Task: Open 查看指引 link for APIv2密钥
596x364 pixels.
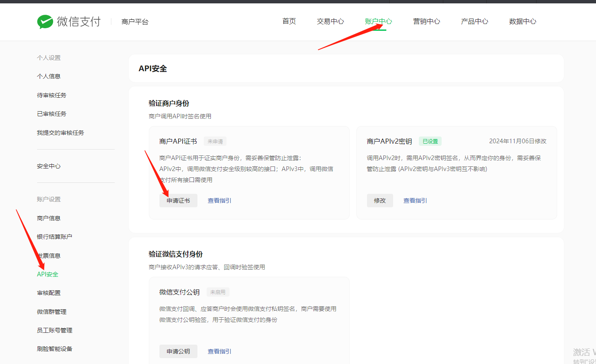Action: (x=415, y=201)
